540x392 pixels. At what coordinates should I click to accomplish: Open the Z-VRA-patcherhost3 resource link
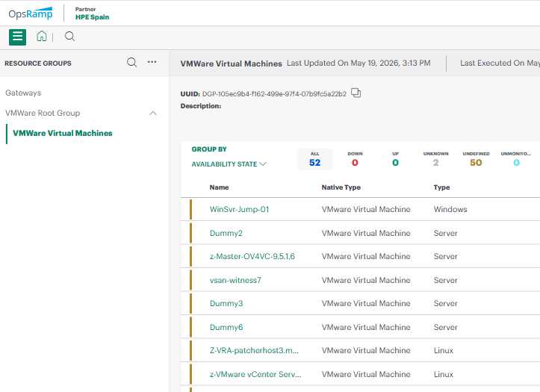254,350
